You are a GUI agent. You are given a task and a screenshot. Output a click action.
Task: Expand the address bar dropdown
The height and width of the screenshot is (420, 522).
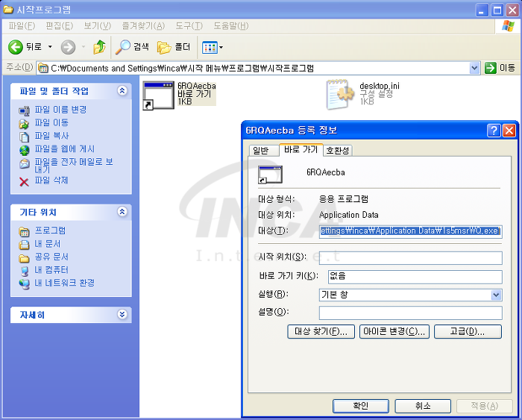click(474, 69)
